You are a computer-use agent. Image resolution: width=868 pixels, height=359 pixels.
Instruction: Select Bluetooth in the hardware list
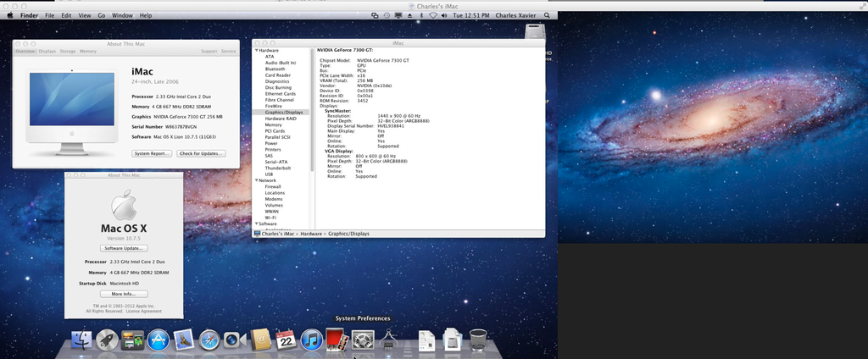(275, 69)
